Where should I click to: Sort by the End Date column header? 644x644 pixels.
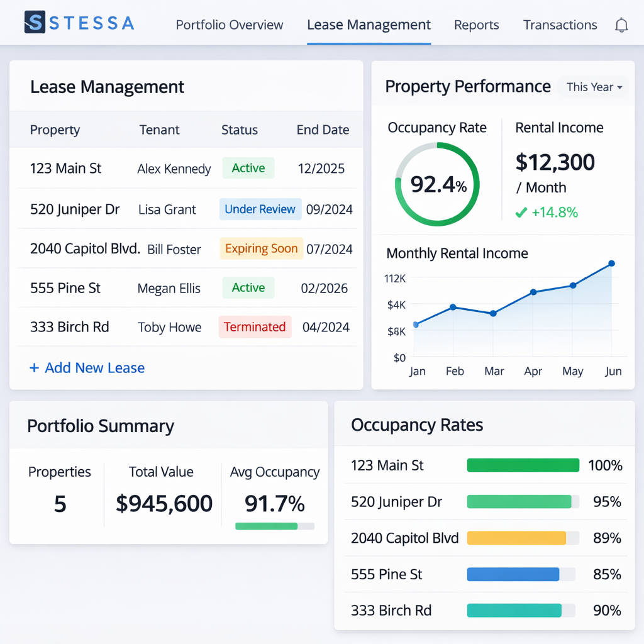pos(323,130)
